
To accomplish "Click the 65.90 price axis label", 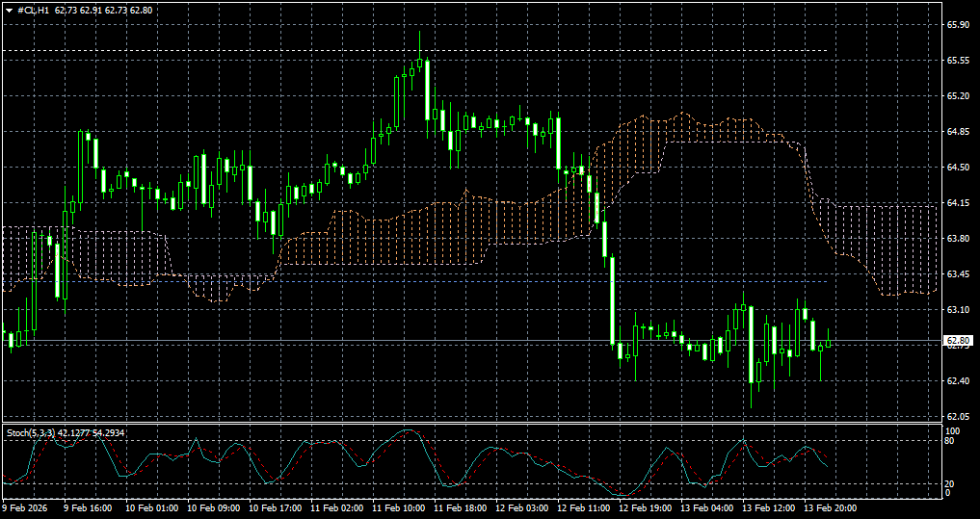I will [x=957, y=25].
